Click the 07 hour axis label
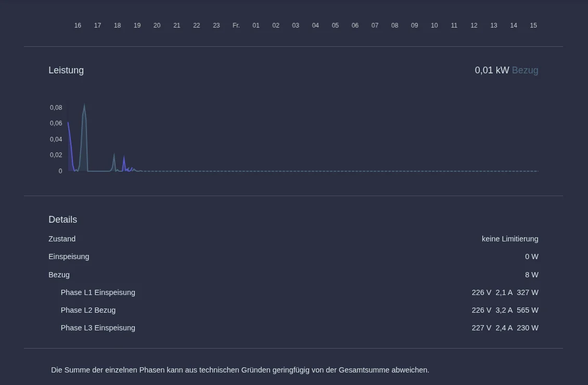Screen dimensions: 588x385 375,25
